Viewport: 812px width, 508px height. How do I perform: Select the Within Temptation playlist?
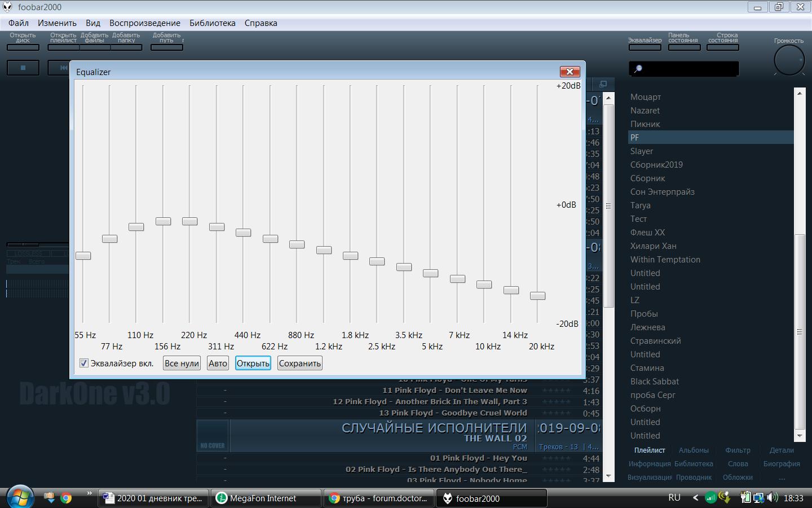(710, 260)
